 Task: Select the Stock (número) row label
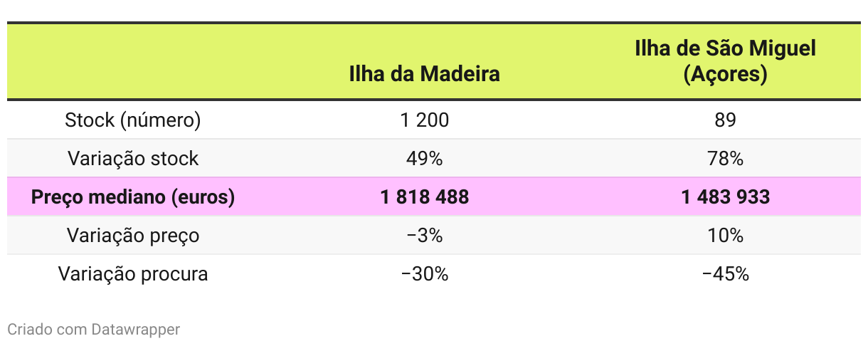pos(133,120)
